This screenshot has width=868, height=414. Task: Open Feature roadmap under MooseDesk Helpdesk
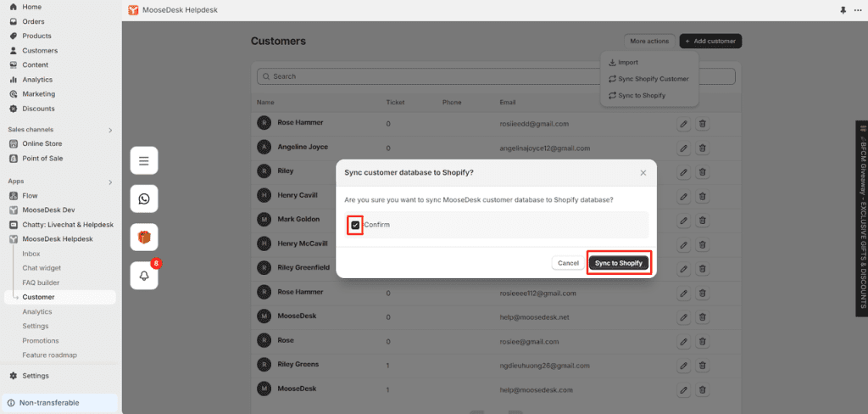(x=49, y=355)
